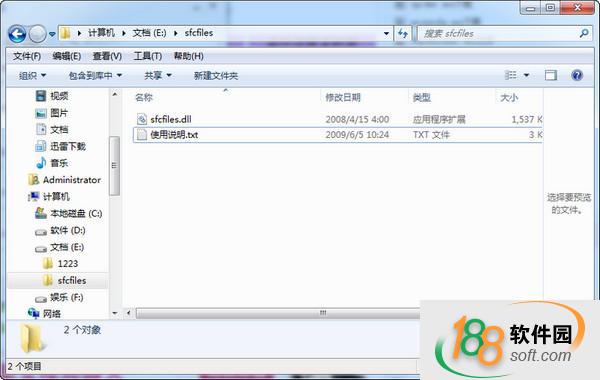This screenshot has height=380, width=600.
Task: Click the Back navigation arrow button
Action: (x=17, y=34)
